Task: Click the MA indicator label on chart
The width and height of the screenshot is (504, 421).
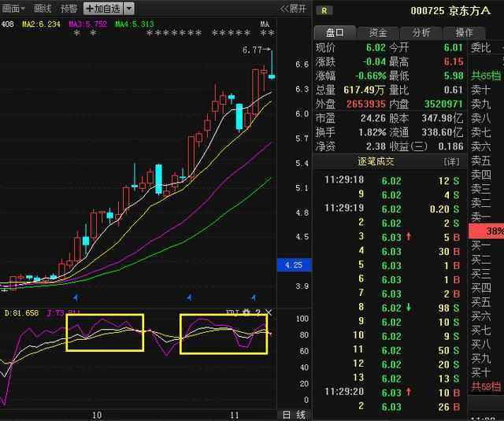Action: coord(265,24)
